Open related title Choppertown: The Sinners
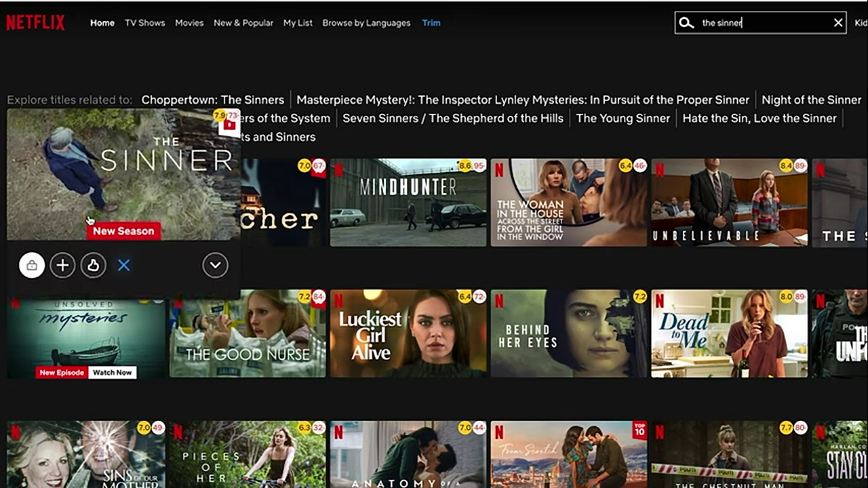 tap(212, 100)
